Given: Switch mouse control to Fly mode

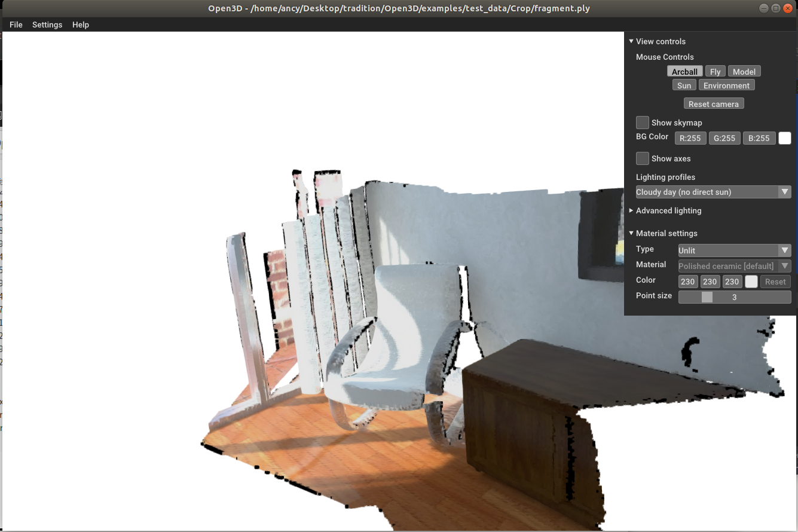Looking at the screenshot, I should click(x=715, y=71).
